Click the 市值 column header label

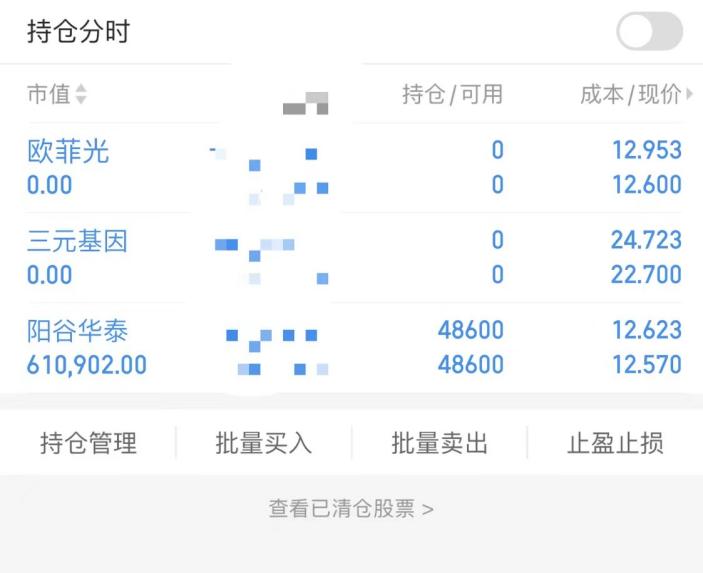49,94
